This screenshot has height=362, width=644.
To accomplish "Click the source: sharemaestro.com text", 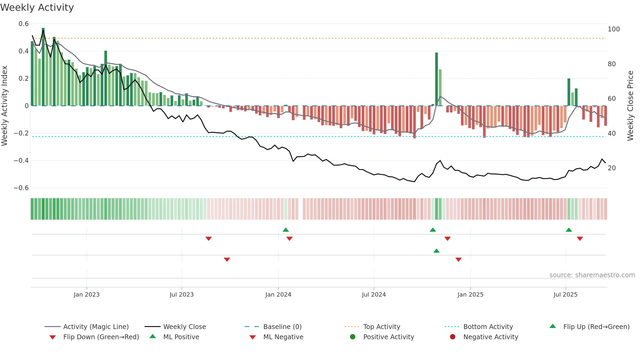I will (x=592, y=275).
